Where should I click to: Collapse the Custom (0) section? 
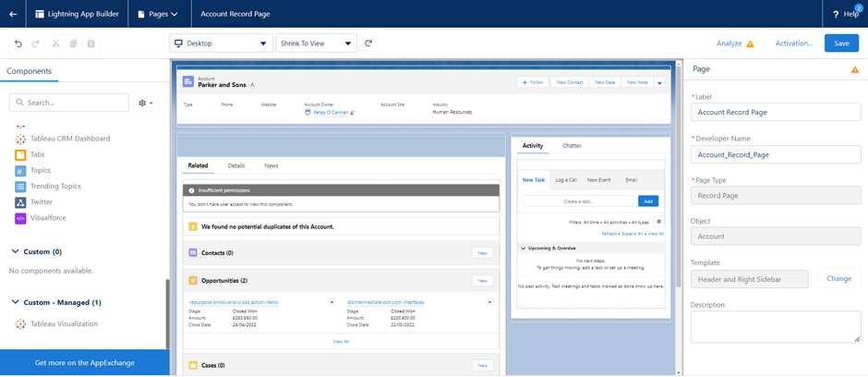[x=15, y=251]
